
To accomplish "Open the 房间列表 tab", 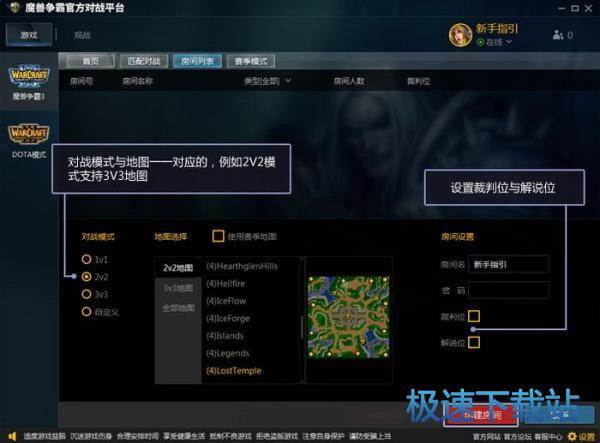I will click(x=197, y=61).
